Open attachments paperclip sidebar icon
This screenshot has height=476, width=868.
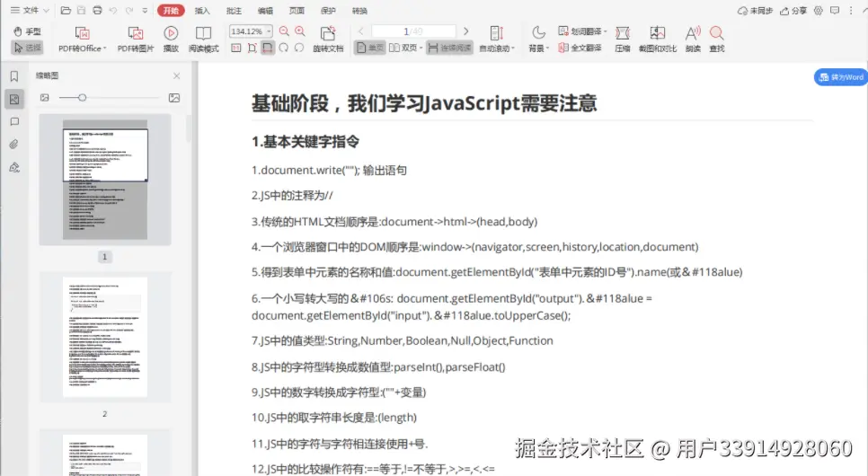[14, 145]
